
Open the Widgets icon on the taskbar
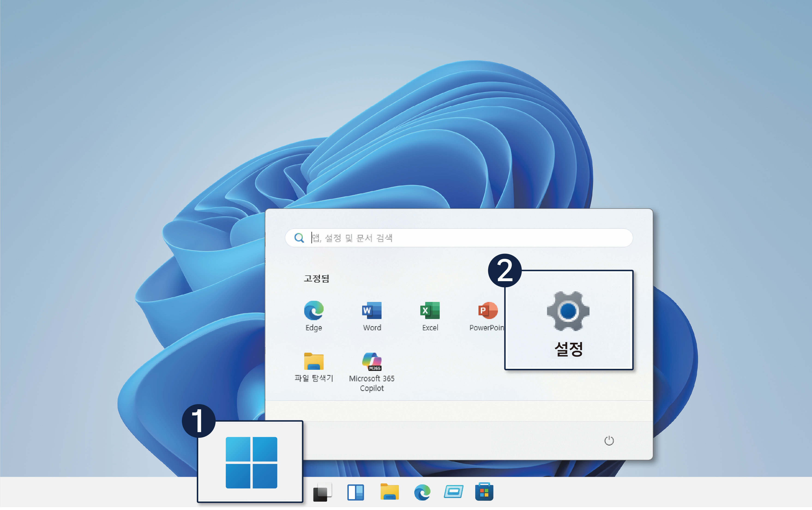(355, 492)
